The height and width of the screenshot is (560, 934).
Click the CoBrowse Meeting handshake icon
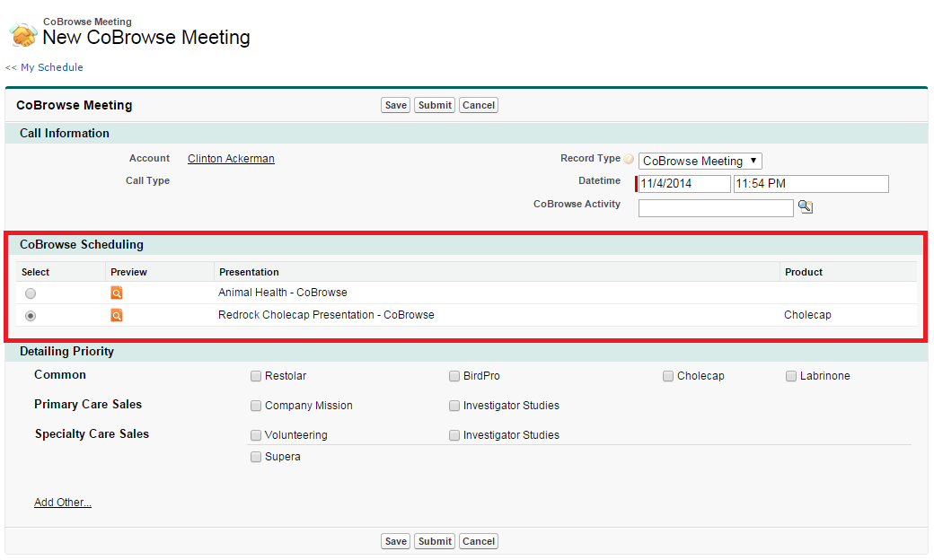point(23,34)
